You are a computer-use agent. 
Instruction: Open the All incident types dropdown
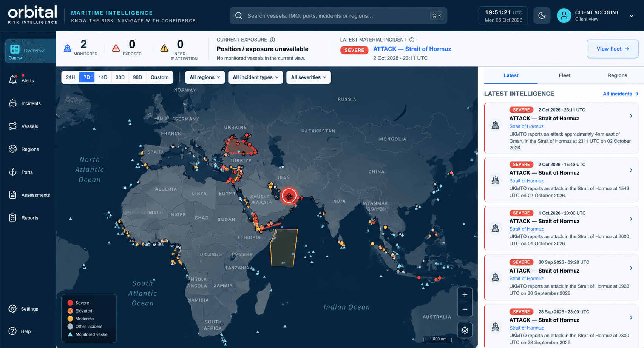coord(255,77)
